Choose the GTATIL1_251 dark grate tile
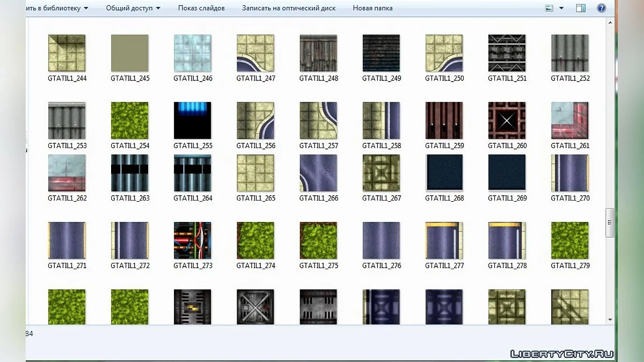The image size is (644, 362). click(507, 53)
